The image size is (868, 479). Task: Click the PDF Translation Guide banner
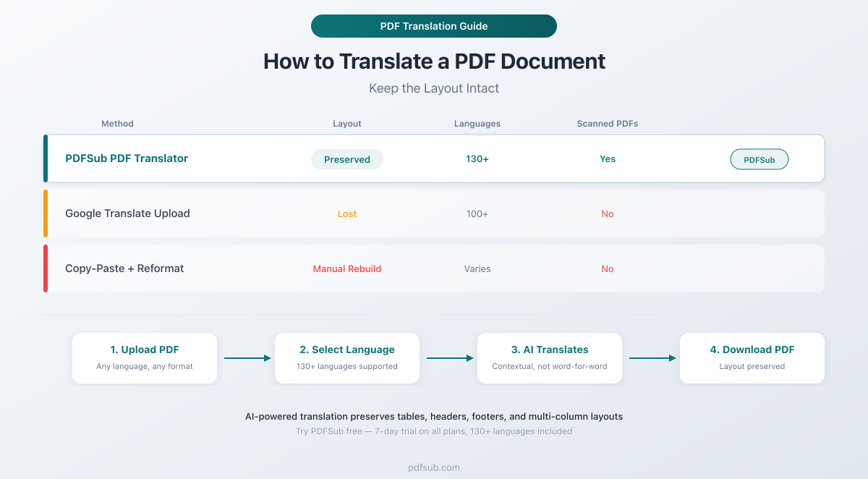pos(434,26)
